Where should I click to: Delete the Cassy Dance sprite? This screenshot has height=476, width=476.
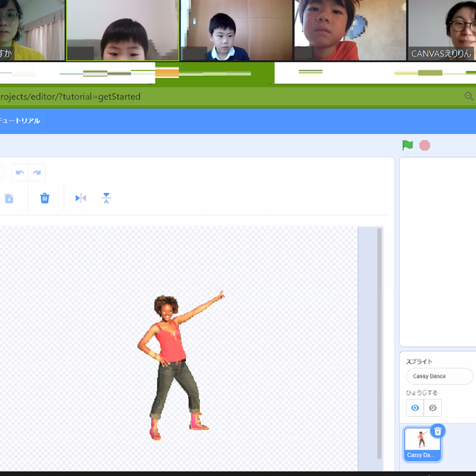pyautogui.click(x=438, y=431)
